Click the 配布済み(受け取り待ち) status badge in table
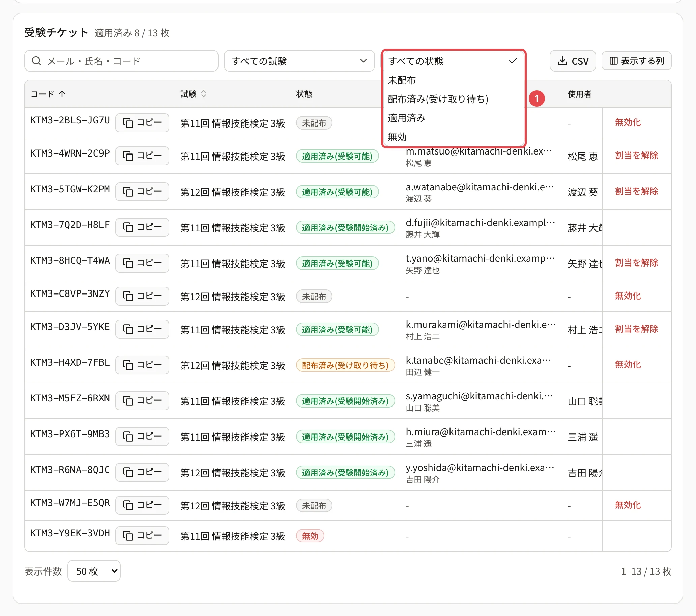This screenshot has height=616, width=696. (x=345, y=365)
